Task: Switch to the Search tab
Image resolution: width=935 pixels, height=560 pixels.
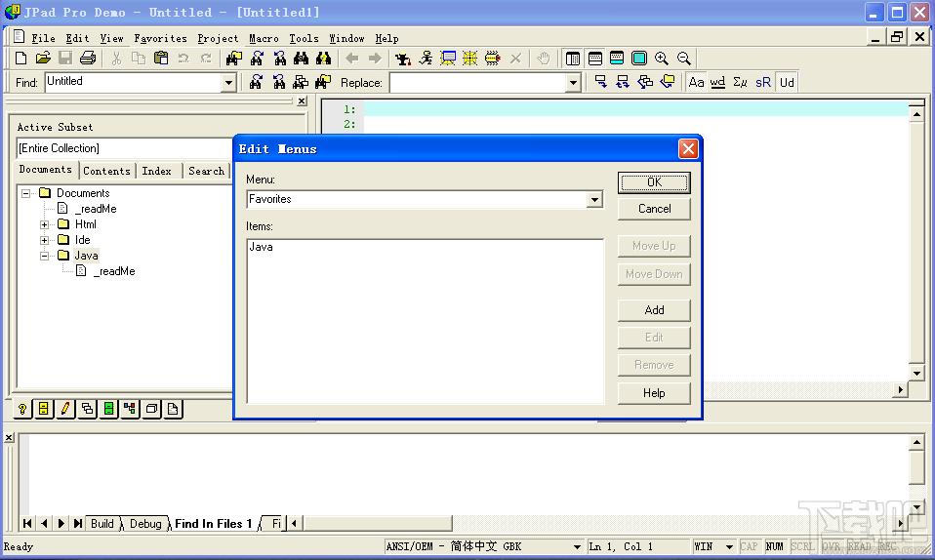Action: 206,171
